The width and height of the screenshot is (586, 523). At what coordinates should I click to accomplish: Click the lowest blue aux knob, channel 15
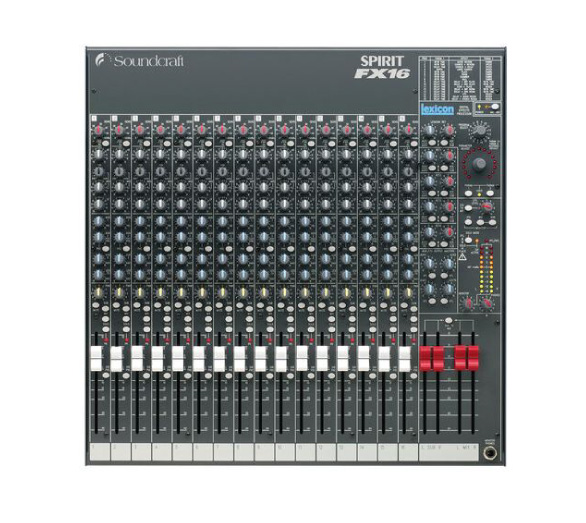click(387, 275)
